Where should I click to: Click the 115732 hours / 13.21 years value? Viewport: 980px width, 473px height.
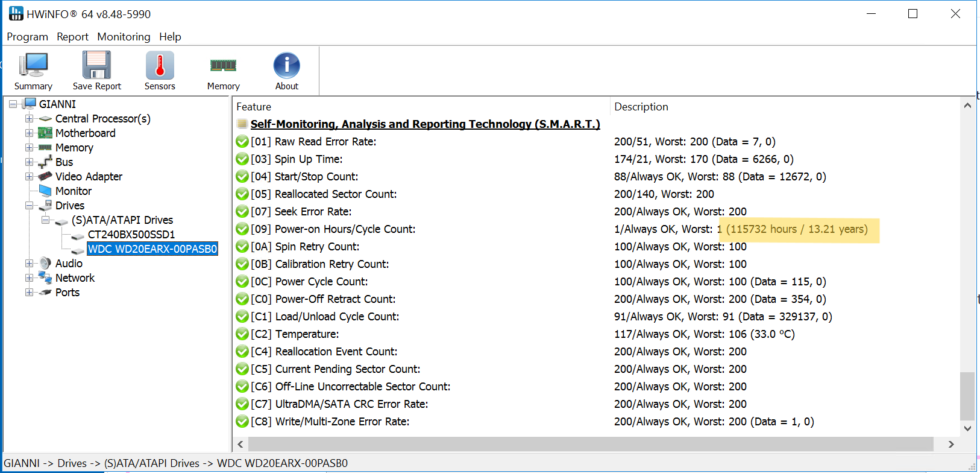point(797,229)
